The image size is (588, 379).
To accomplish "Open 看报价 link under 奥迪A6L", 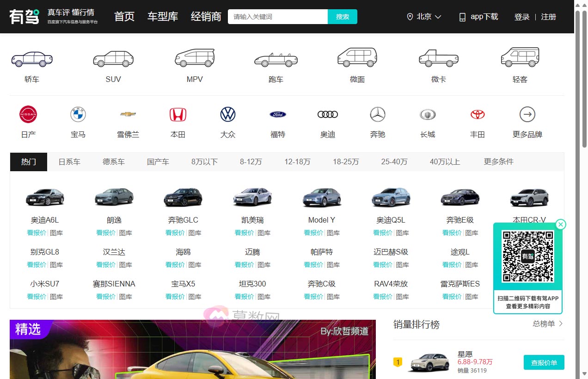I will (x=36, y=233).
